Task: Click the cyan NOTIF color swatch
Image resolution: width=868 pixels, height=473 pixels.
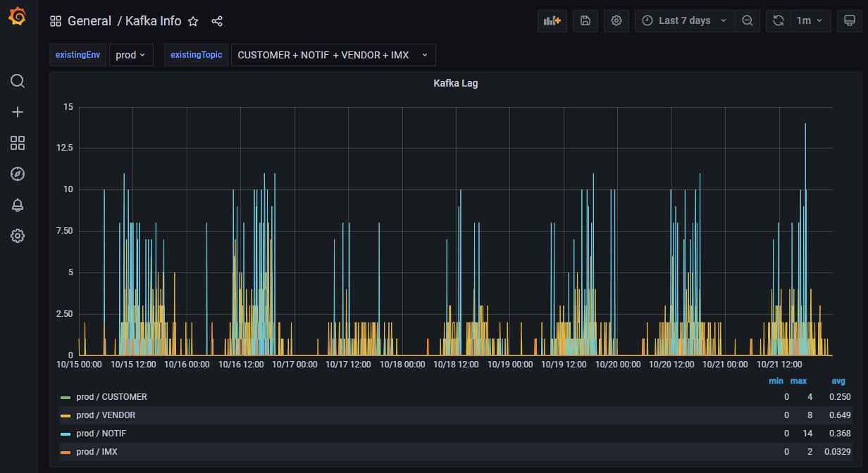Action: 66,434
